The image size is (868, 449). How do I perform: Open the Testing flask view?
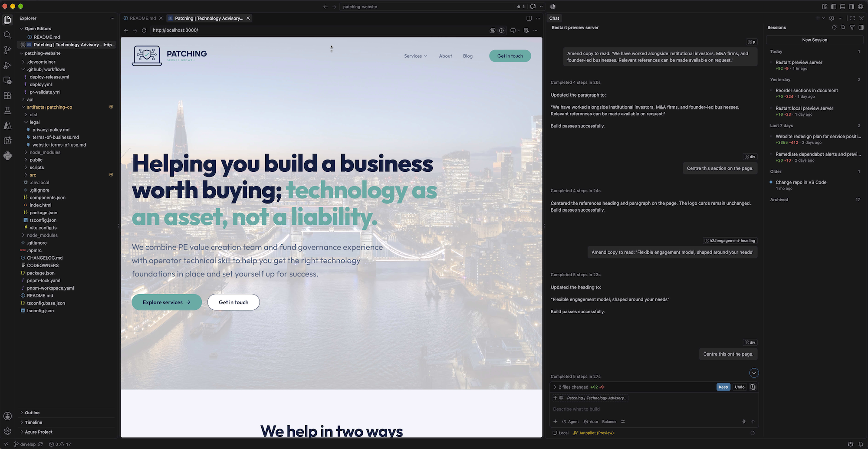[x=7, y=111]
